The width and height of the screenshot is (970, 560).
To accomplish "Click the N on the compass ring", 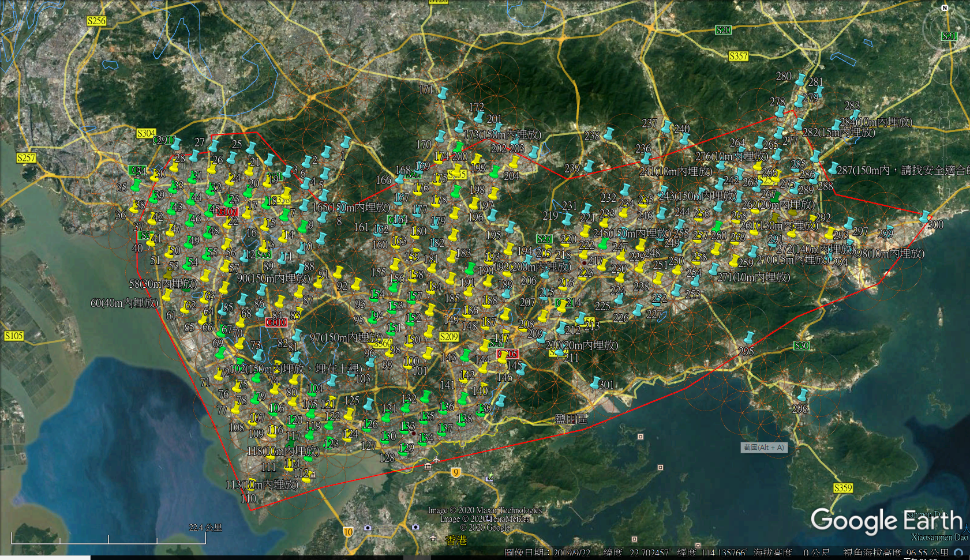I will 945,8.
